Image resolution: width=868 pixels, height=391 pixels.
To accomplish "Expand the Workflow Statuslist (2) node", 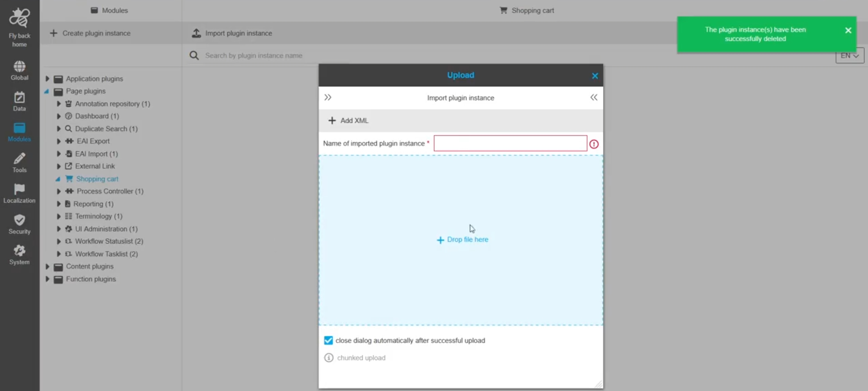I will 58,241.
